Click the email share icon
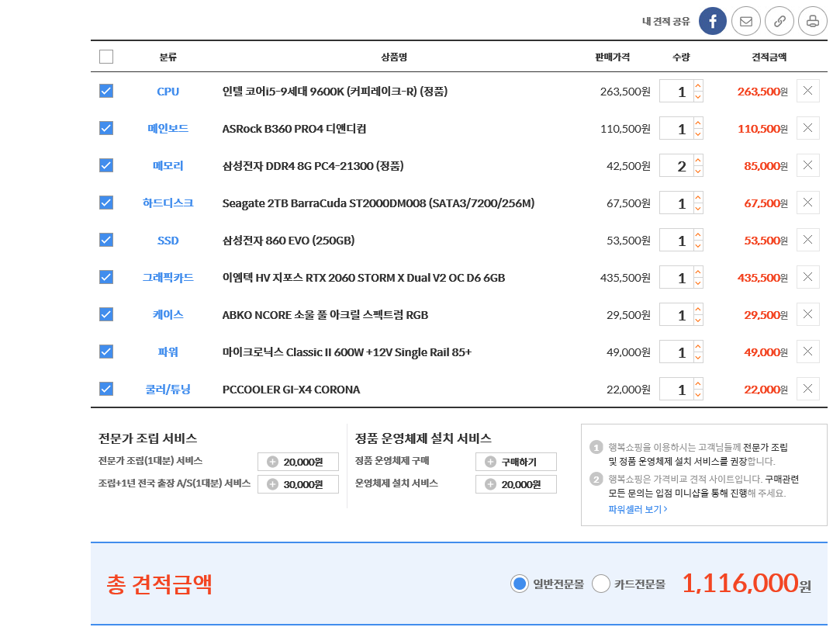The image size is (840, 634). tap(745, 21)
